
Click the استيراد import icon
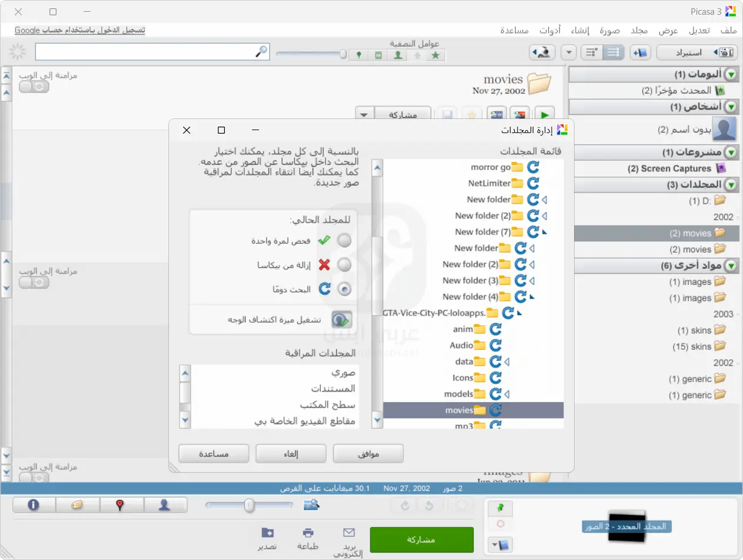coord(727,52)
